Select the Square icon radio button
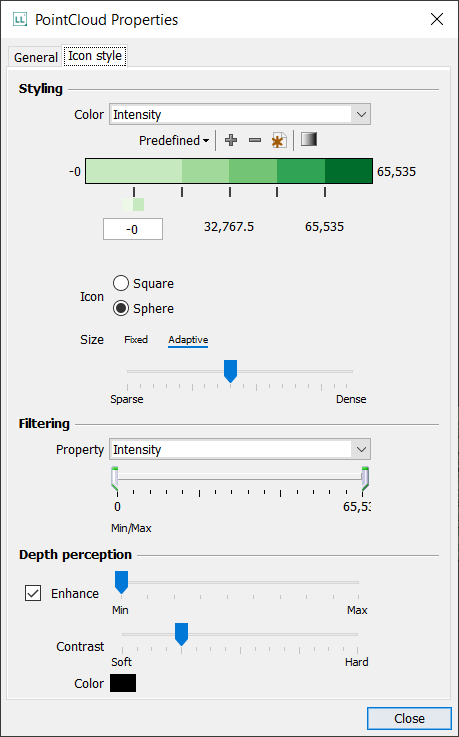The height and width of the screenshot is (737, 459). click(121, 283)
